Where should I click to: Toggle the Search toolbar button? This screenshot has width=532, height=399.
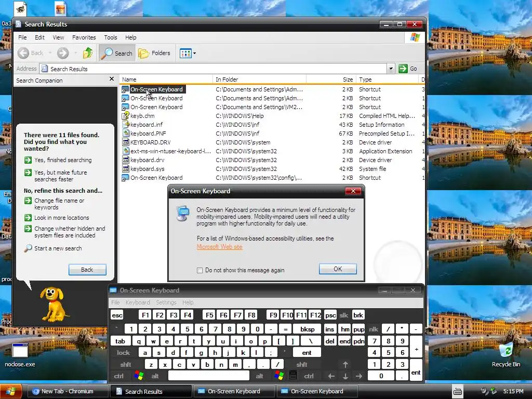(x=117, y=54)
